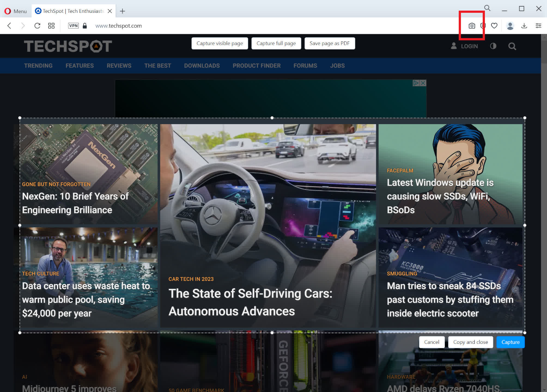The image size is (547, 392).
Task: Open a new tab with plus button
Action: (x=123, y=11)
